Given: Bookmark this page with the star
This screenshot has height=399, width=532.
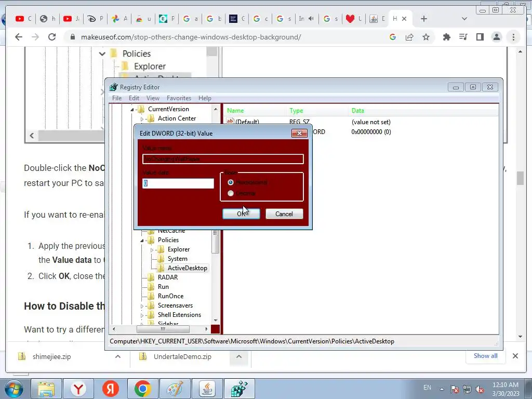Looking at the screenshot, I should click(426, 37).
